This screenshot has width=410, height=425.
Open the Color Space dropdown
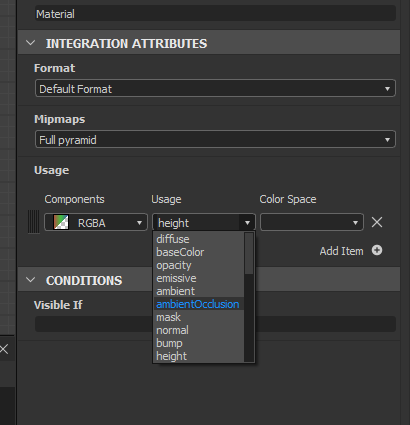point(312,222)
